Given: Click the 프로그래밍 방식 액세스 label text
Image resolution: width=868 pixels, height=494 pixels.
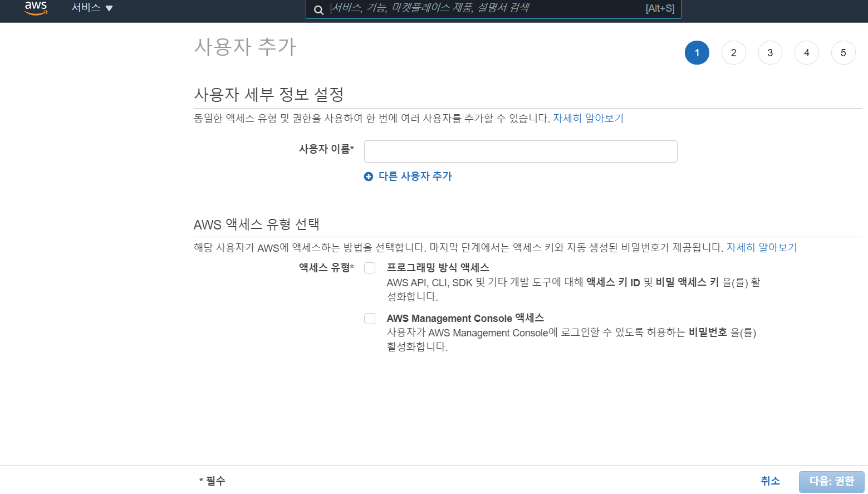Looking at the screenshot, I should point(438,267).
